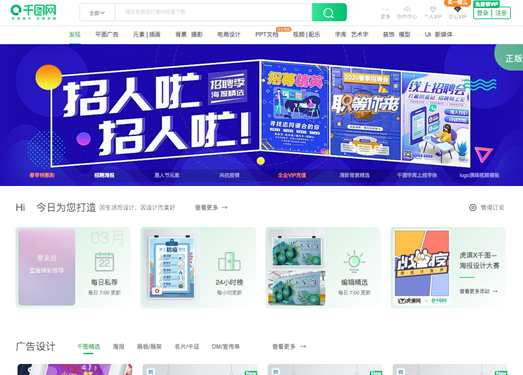Viewport: 523px width, 375px height.
Task: Open the 管理订阅 link
Action: pos(492,208)
